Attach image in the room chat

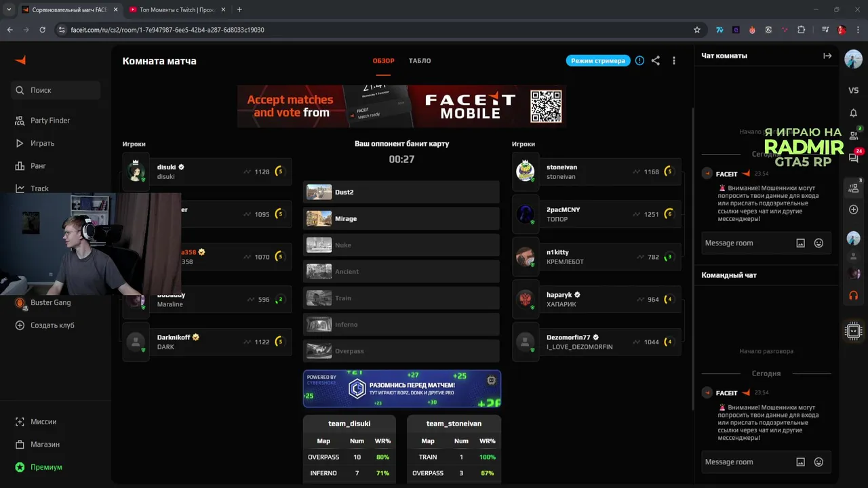800,243
